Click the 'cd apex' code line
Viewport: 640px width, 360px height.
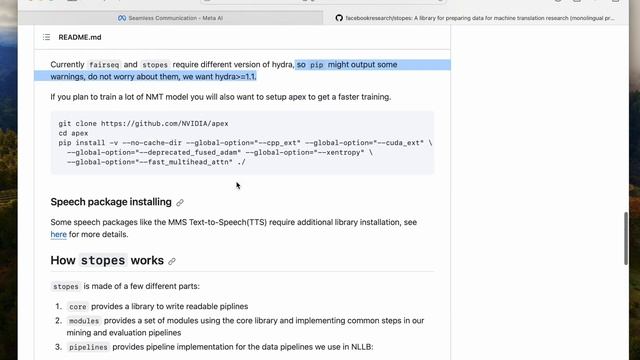click(x=73, y=133)
